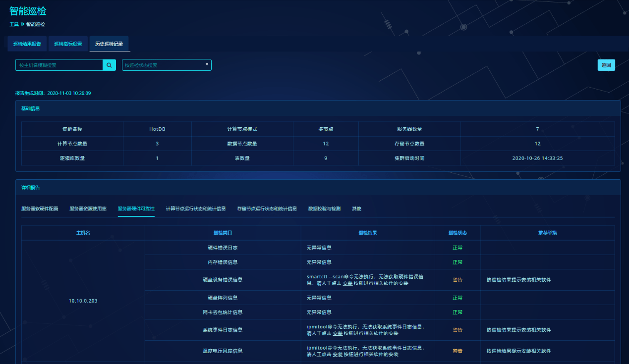The image size is (629, 364).
Task: Click the 智能巡检 breadcrumb item
Action: tap(35, 24)
